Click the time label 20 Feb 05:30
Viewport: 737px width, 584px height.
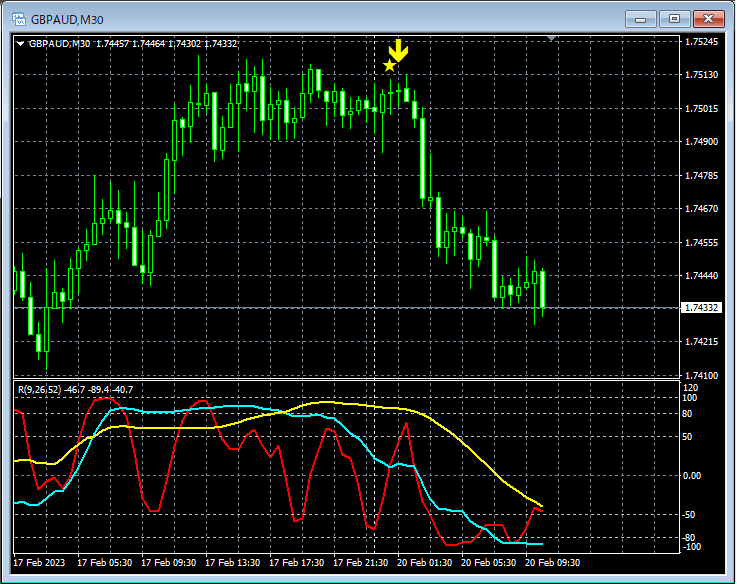(x=488, y=562)
